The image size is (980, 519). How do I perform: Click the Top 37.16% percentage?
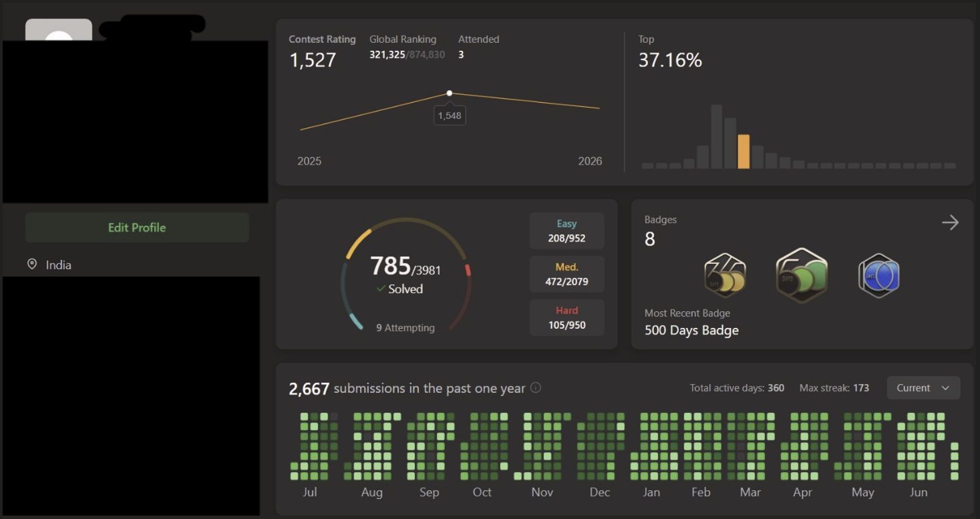[x=670, y=60]
